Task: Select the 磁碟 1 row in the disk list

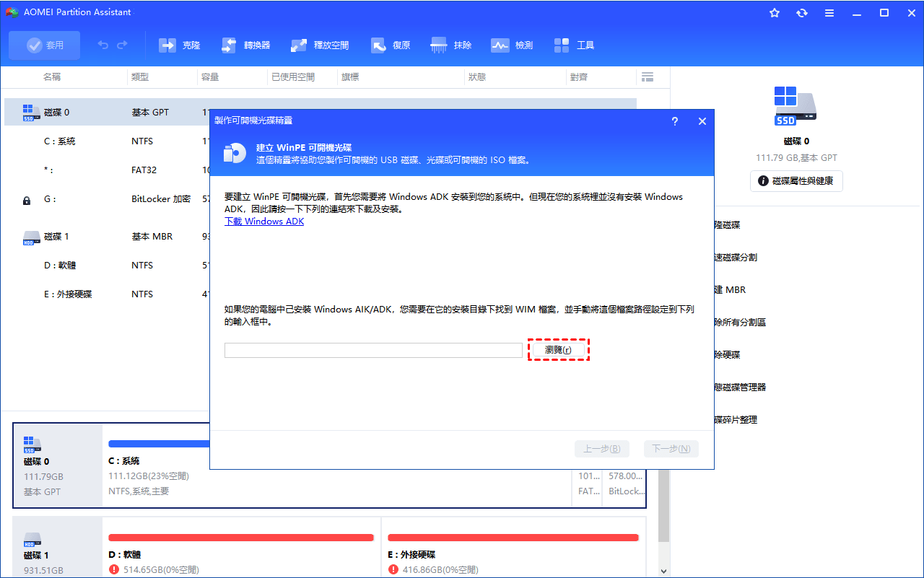Action: pyautogui.click(x=107, y=237)
